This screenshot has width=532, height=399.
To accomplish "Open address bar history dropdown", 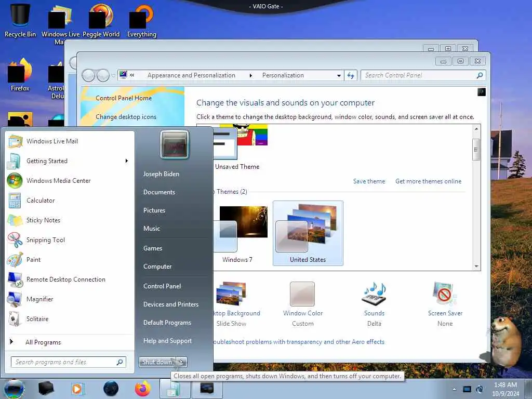I will click(339, 75).
